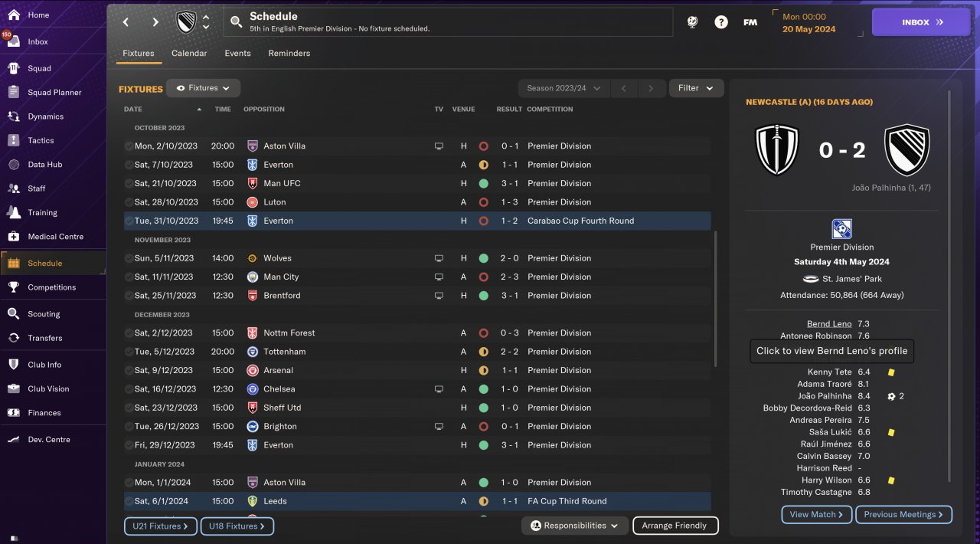Click the INBOX continue button
The image size is (980, 544).
[921, 22]
